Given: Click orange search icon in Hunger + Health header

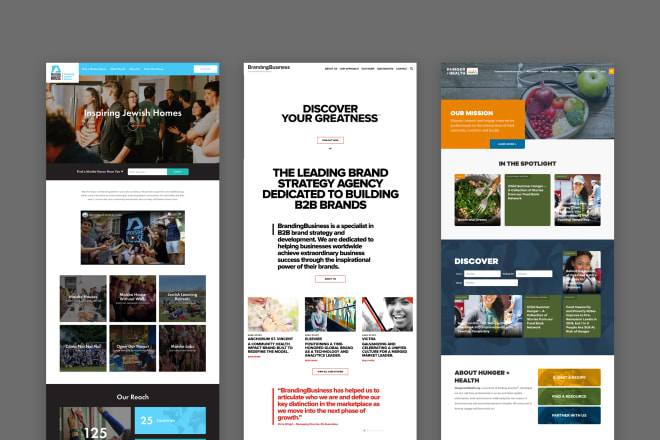Looking at the screenshot, I should coord(611,71).
